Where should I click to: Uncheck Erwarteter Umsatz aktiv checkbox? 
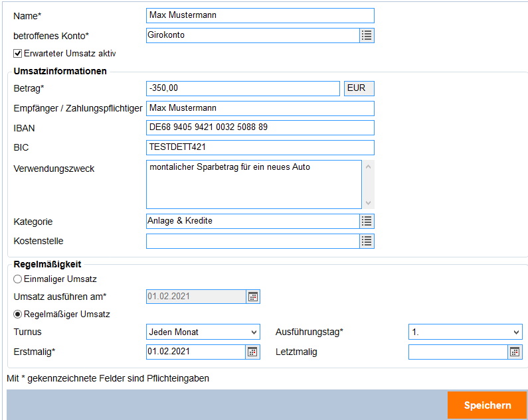(18, 54)
